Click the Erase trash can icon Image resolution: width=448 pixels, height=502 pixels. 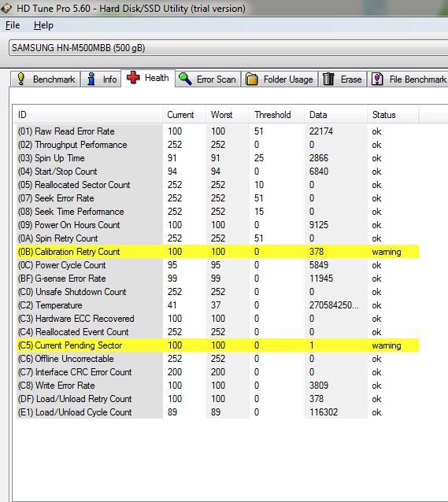click(328, 79)
